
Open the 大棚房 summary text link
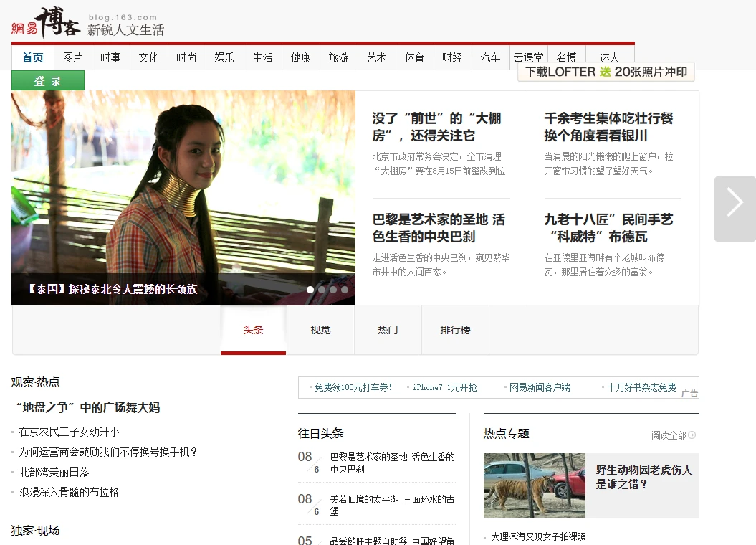click(x=439, y=163)
